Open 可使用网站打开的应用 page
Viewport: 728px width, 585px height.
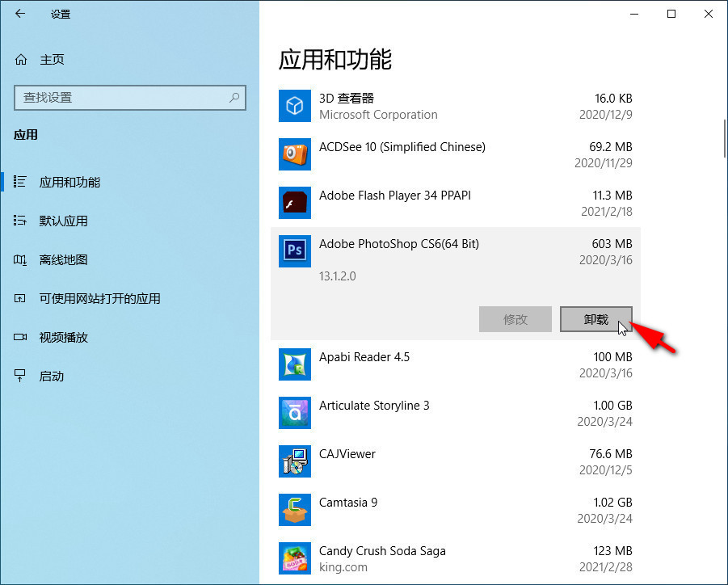100,298
